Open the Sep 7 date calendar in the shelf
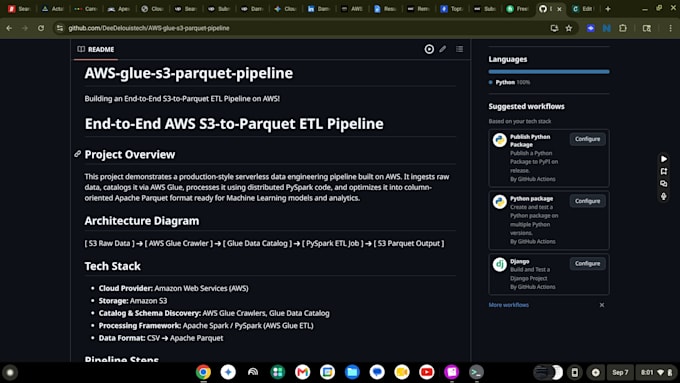The width and height of the screenshot is (680, 383). [x=620, y=372]
